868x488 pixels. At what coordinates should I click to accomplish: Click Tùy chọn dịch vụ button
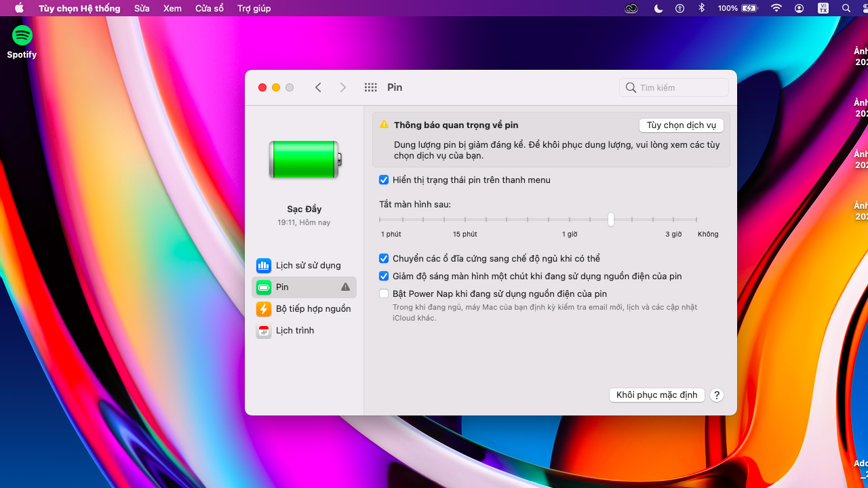pyautogui.click(x=682, y=125)
